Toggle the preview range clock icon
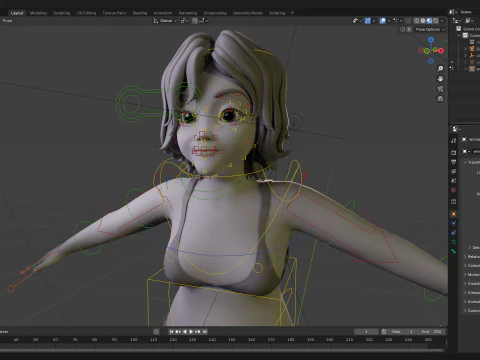This screenshot has width=480, height=360. click(x=384, y=332)
